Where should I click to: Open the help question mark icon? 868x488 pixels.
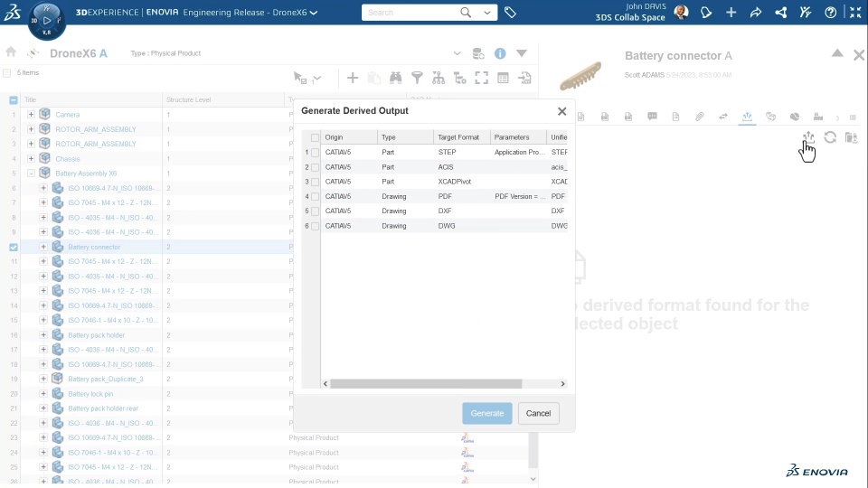coord(830,12)
